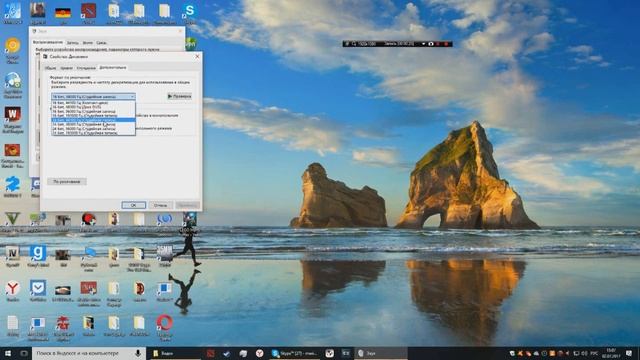
Task: Choose 24 бит, 48000 Гц (Студийная запись)
Action: point(93,124)
